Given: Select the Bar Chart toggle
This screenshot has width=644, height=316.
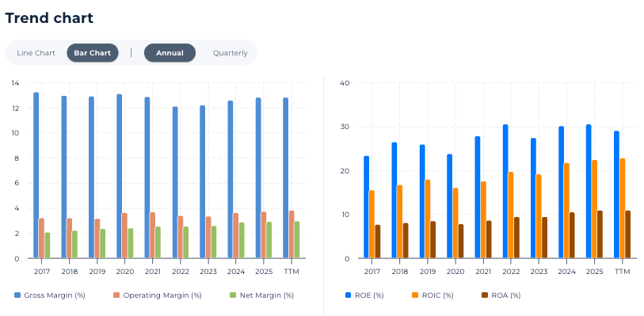Looking at the screenshot, I should tap(93, 53).
